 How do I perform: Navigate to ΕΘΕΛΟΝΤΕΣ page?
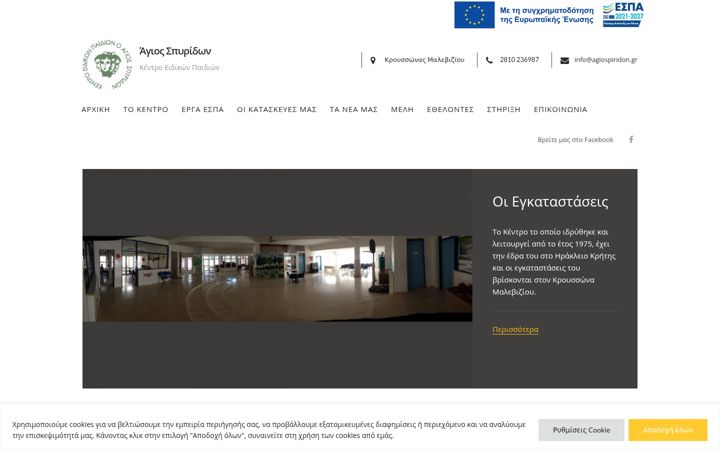450,109
